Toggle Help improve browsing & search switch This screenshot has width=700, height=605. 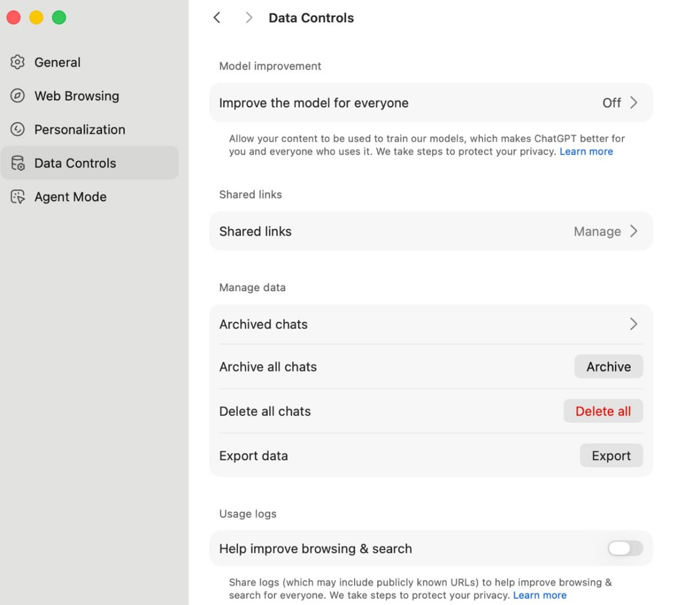click(x=625, y=548)
